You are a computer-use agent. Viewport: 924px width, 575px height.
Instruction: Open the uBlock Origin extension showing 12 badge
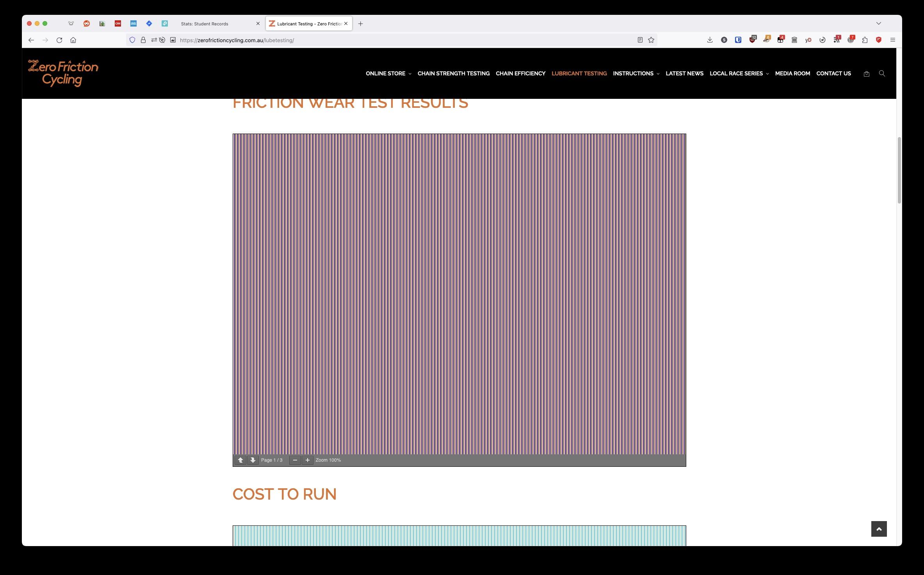point(752,40)
